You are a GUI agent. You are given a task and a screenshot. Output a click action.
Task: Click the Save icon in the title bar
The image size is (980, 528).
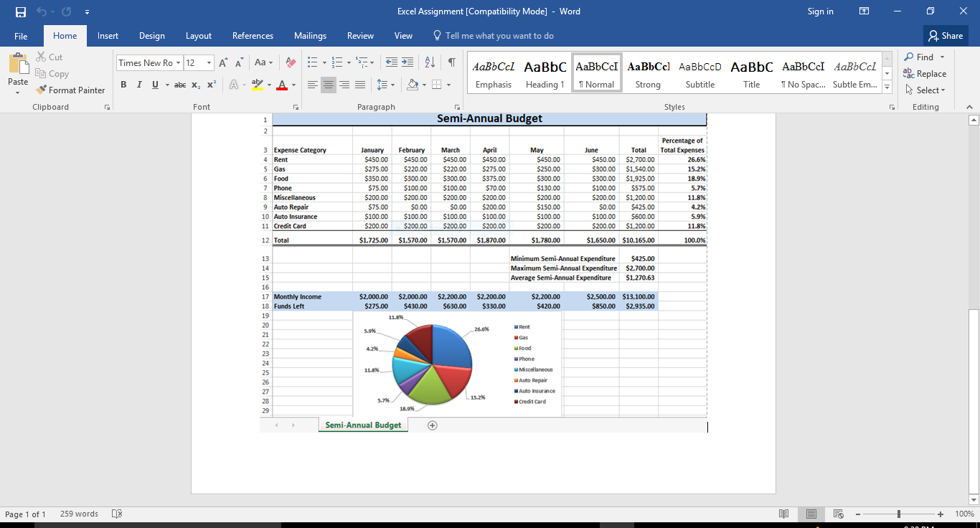[x=20, y=11]
